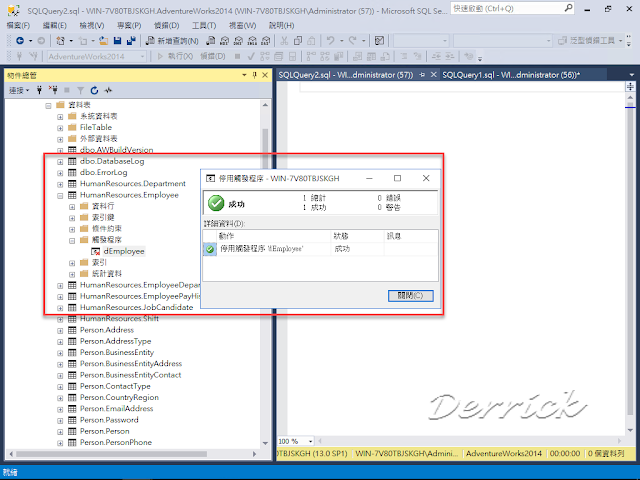Click the query editor vertical scrollbar down arrow
640x480 pixels.
(631, 430)
